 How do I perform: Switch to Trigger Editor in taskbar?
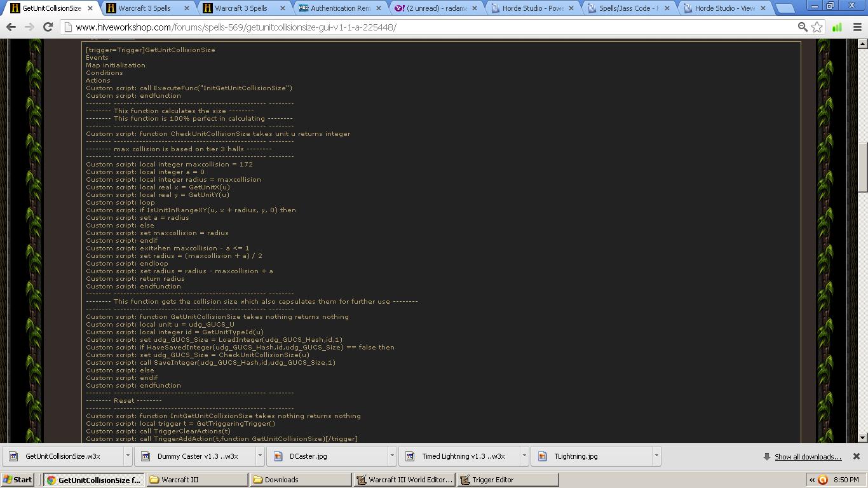pos(508,480)
